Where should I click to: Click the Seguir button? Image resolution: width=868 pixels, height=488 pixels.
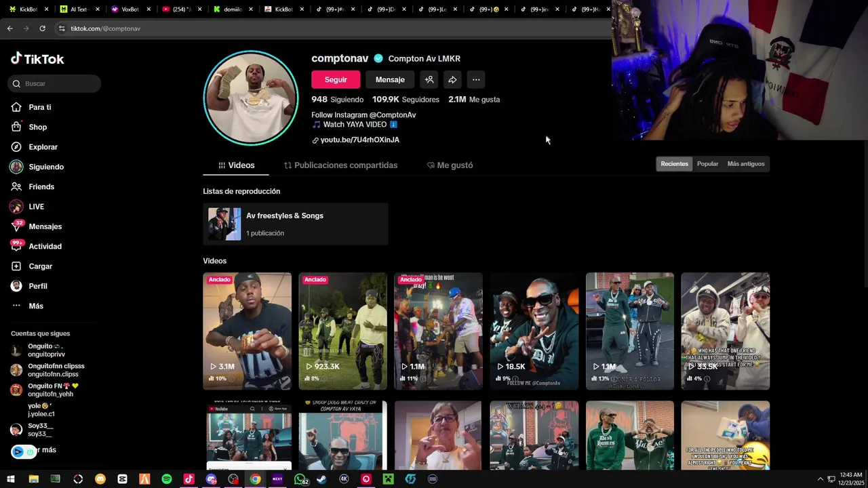point(336,80)
